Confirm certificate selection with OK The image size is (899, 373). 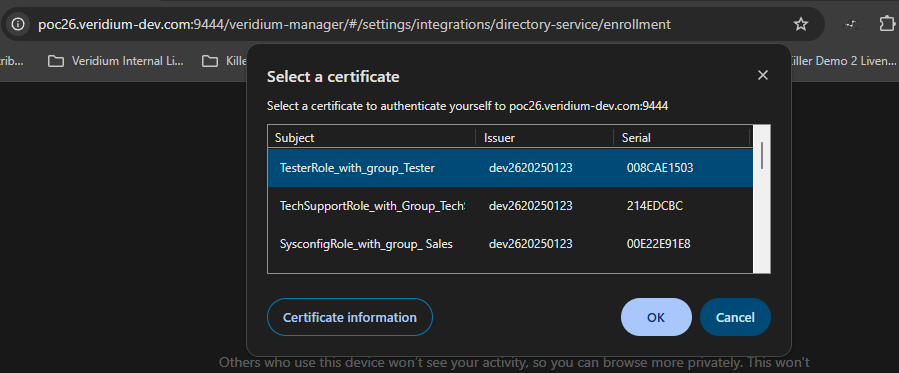656,317
